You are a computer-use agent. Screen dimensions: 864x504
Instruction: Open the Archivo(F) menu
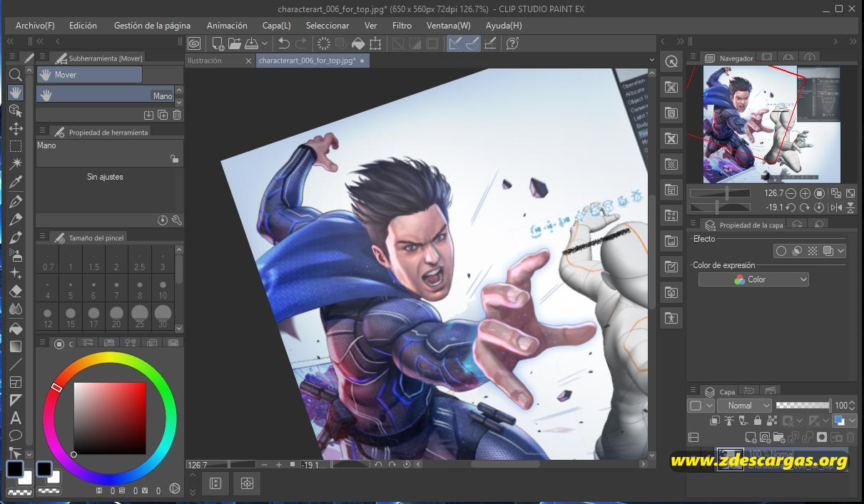point(35,25)
